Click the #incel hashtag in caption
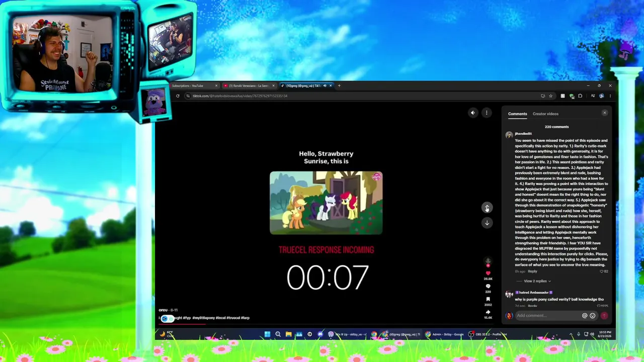The width and height of the screenshot is (644, 362). click(x=221, y=318)
